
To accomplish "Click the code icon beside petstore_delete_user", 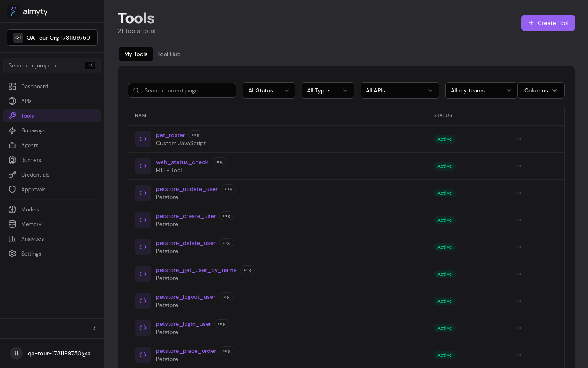I will 143,247.
